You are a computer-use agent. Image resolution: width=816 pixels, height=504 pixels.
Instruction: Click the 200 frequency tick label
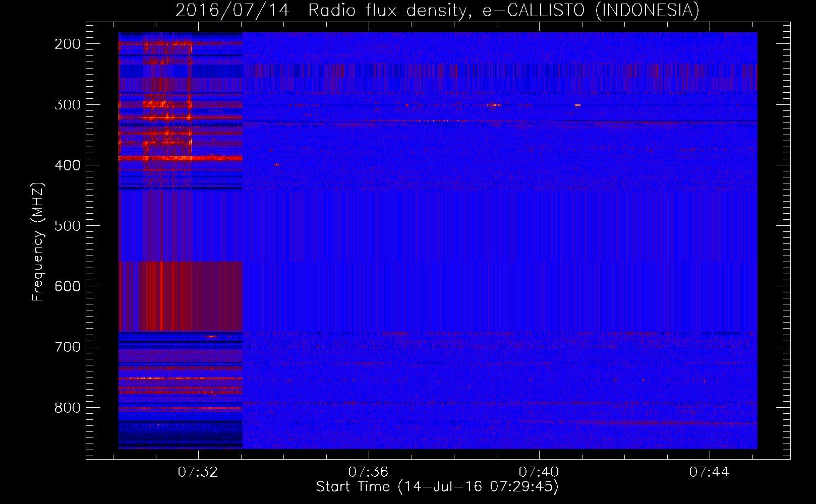coord(68,44)
